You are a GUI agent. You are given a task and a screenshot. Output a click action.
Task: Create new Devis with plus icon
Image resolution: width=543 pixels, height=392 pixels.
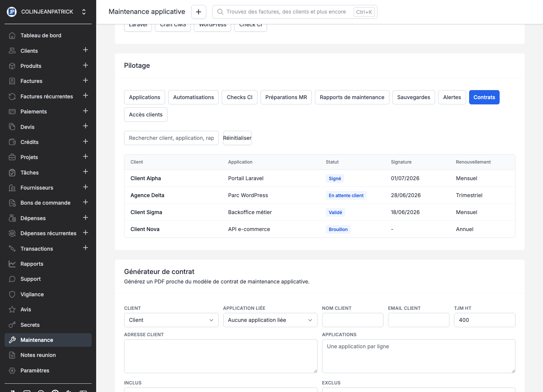pyautogui.click(x=86, y=126)
